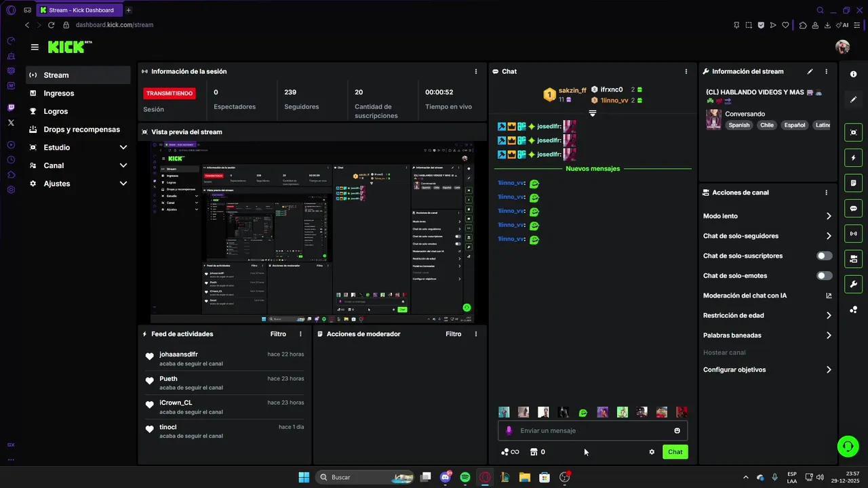The width and height of the screenshot is (868, 488).
Task: Toggle the broadcast session icon in right toolbar
Action: point(853,234)
